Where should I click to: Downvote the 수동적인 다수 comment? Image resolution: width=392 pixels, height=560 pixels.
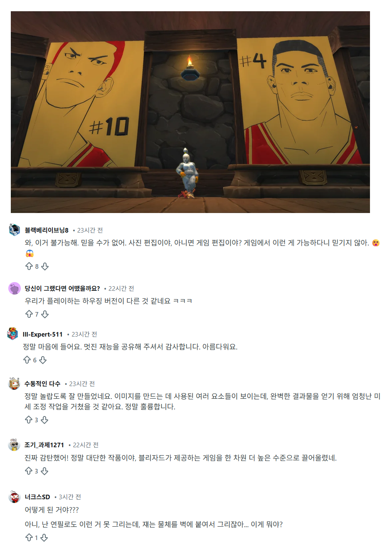(44, 420)
